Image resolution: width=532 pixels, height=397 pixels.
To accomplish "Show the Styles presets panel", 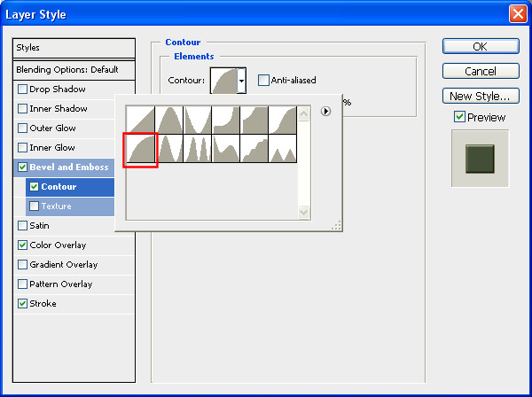I will (74, 48).
